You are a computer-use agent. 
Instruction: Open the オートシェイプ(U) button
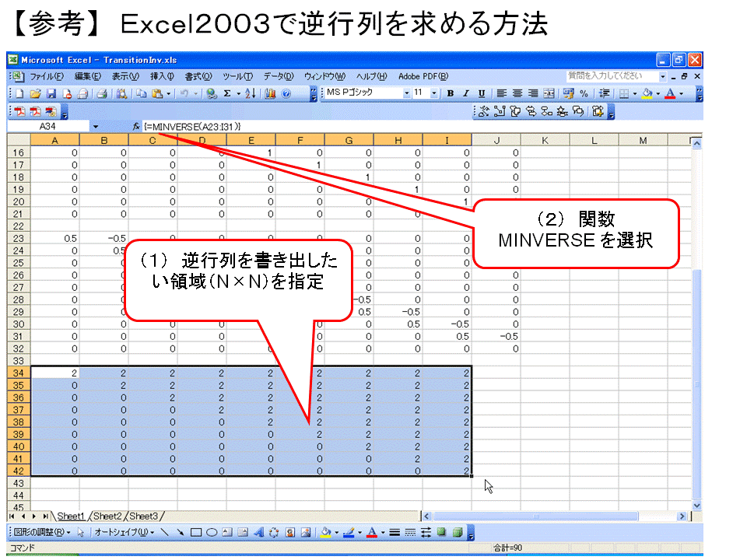point(124,533)
